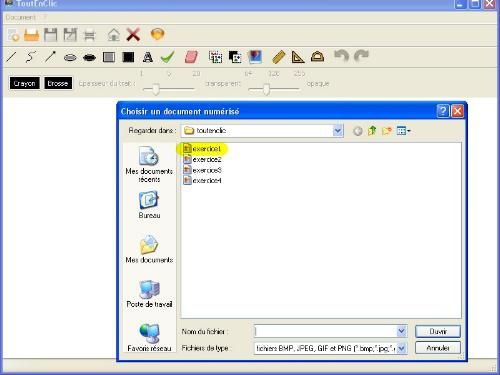Click the Annuler button

[438, 348]
